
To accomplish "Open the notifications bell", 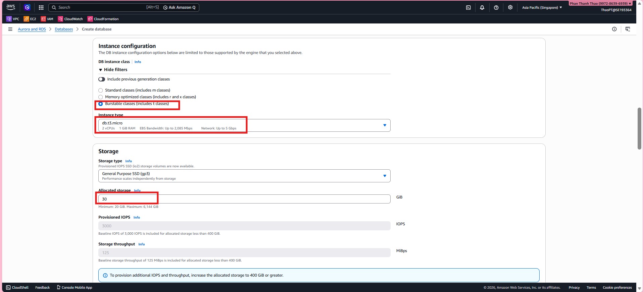I will click(482, 7).
